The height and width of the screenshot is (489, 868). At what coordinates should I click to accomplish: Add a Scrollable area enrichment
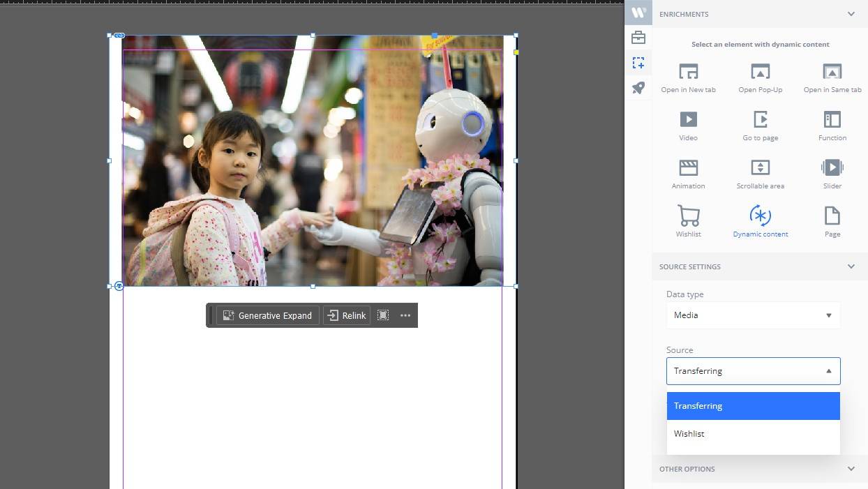(x=760, y=174)
